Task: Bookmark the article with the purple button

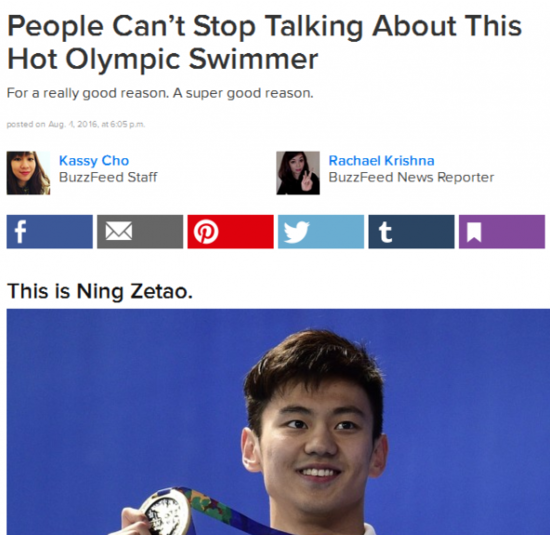Action: click(x=502, y=232)
